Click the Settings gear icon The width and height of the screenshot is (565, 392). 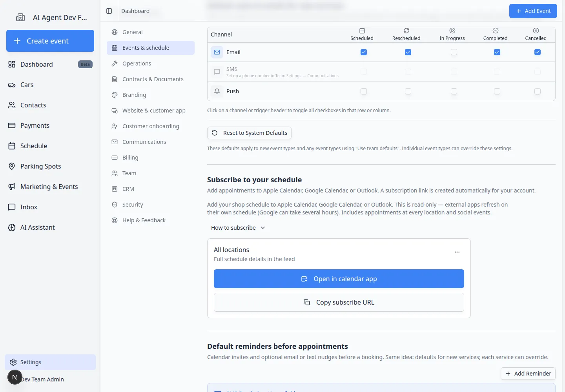coord(13,362)
